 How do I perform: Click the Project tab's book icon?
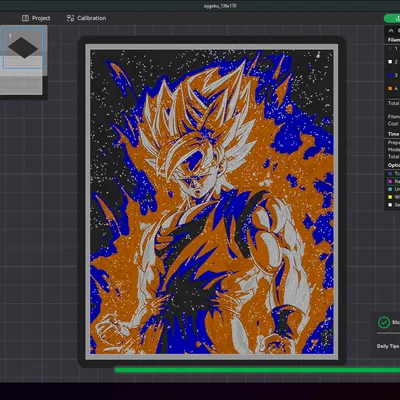[x=25, y=18]
